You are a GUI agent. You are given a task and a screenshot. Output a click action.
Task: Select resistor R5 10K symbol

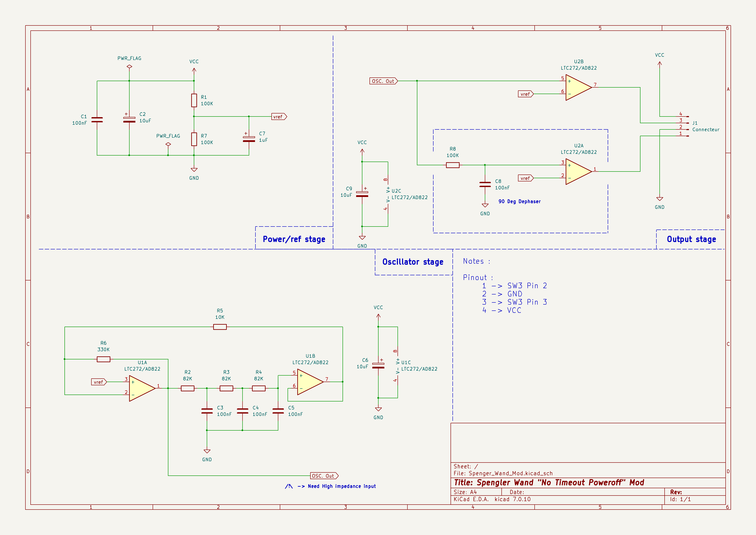point(220,327)
